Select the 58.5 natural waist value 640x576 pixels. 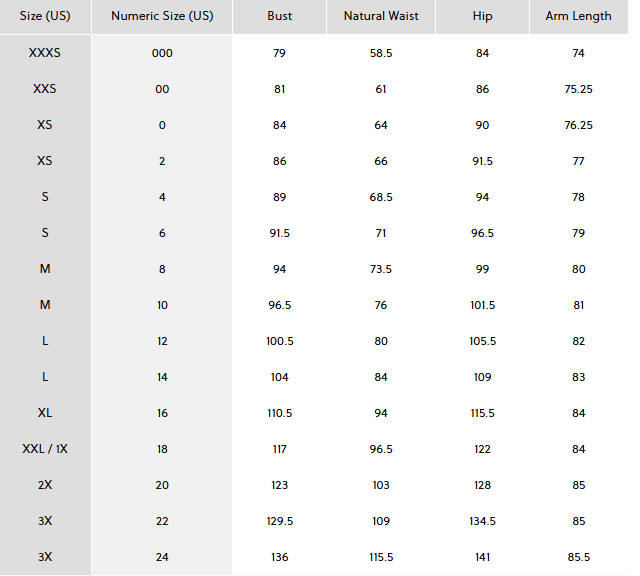[381, 53]
